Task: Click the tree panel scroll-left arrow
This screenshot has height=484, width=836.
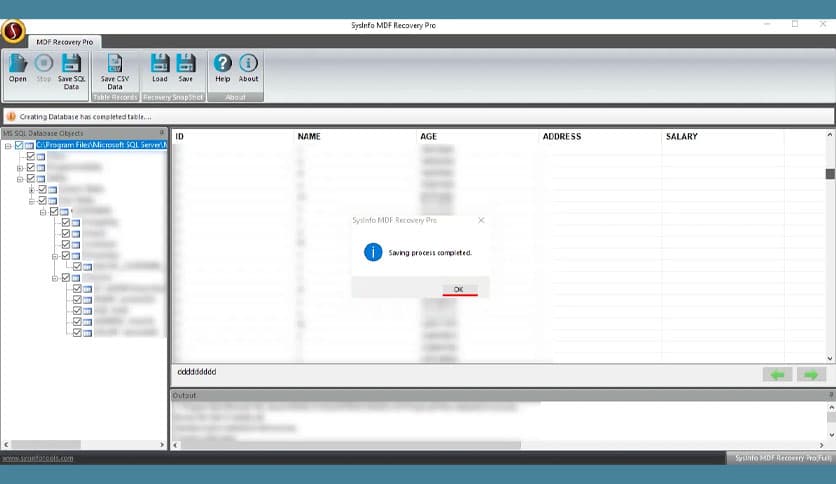Action: click(6, 444)
